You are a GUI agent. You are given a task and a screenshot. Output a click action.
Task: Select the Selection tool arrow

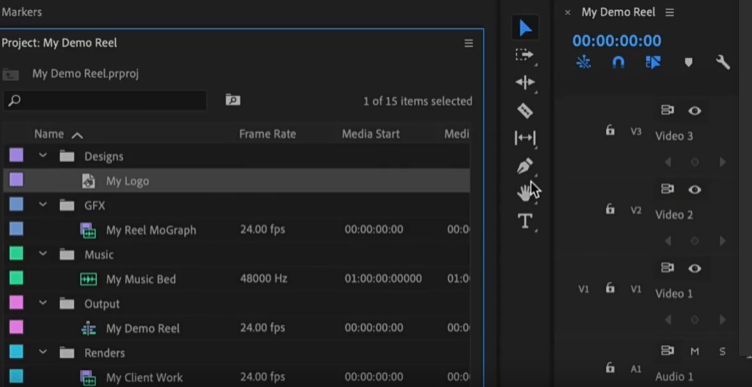(x=525, y=28)
